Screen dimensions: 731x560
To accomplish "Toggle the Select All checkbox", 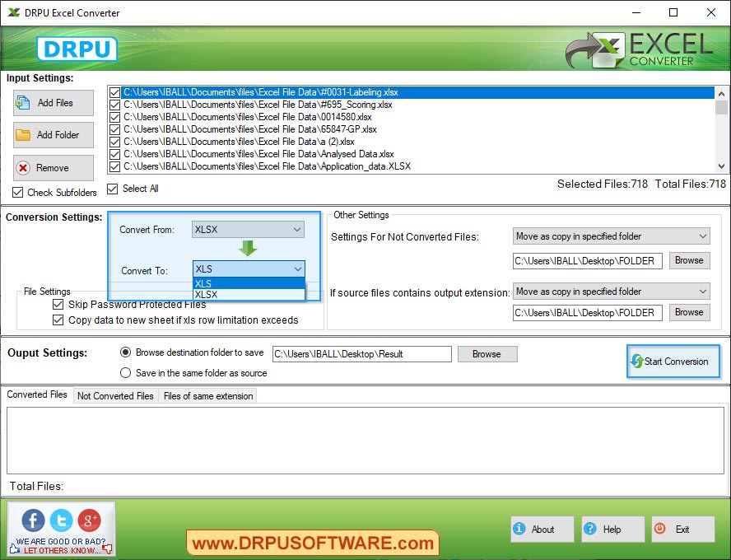I will [x=113, y=189].
